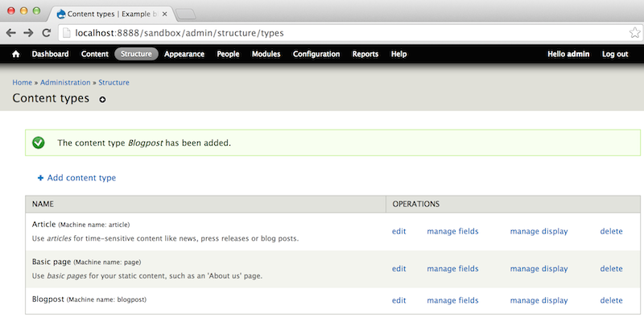Viewport: 644px width, 318px height.
Task: Edit the Basic page content type
Action: click(398, 269)
